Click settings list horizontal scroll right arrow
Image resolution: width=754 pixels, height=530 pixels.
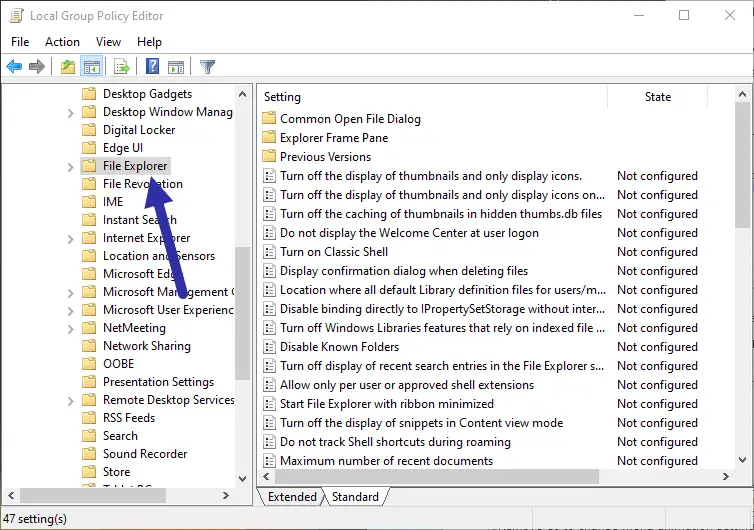pos(726,477)
